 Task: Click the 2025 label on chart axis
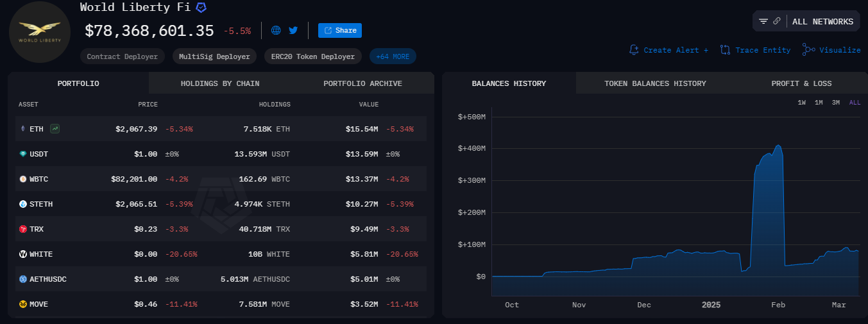point(711,305)
